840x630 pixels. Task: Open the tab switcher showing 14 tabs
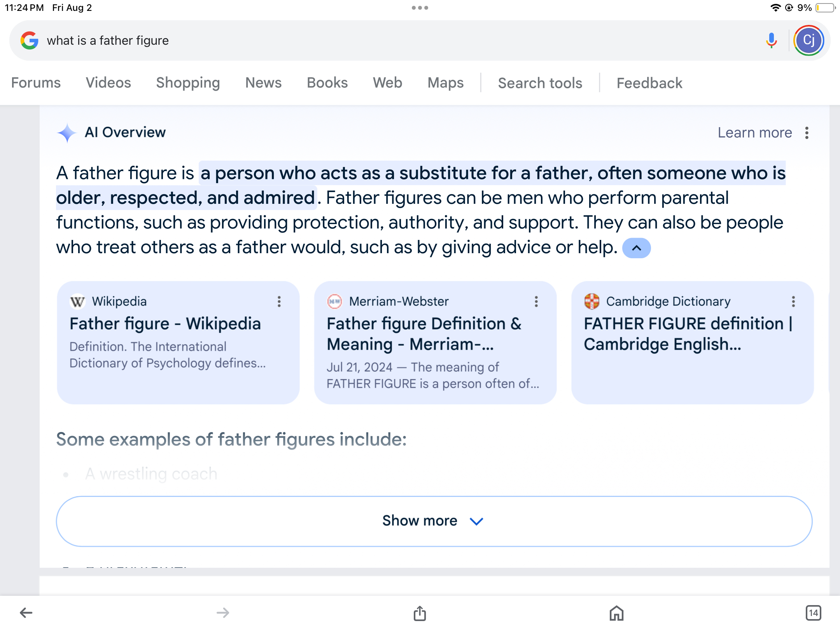point(813,613)
